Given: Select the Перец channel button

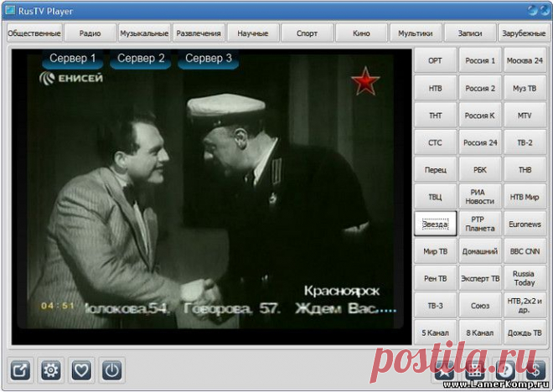Looking at the screenshot, I should (435, 169).
